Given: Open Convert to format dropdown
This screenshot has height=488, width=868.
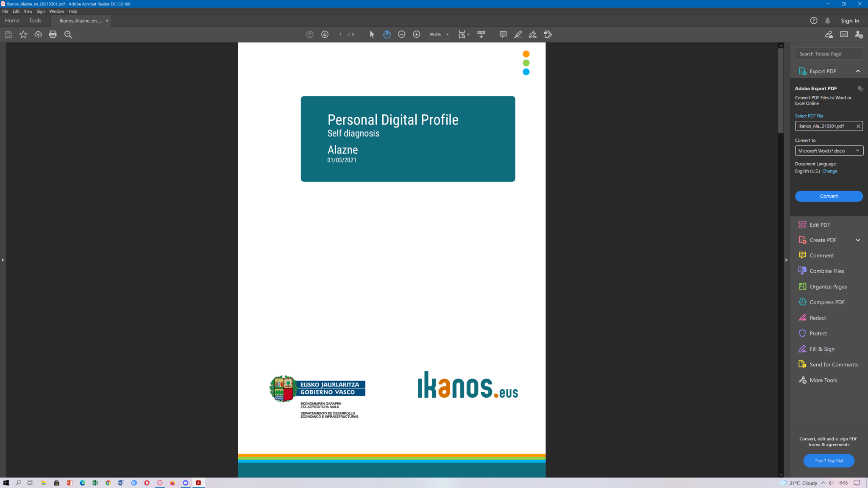Looking at the screenshot, I should [x=829, y=151].
